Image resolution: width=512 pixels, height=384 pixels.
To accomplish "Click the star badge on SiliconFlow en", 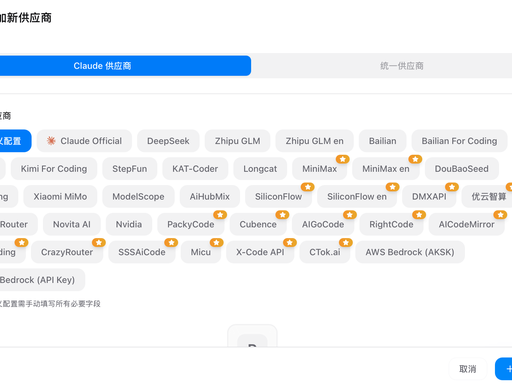I will pos(392,187).
